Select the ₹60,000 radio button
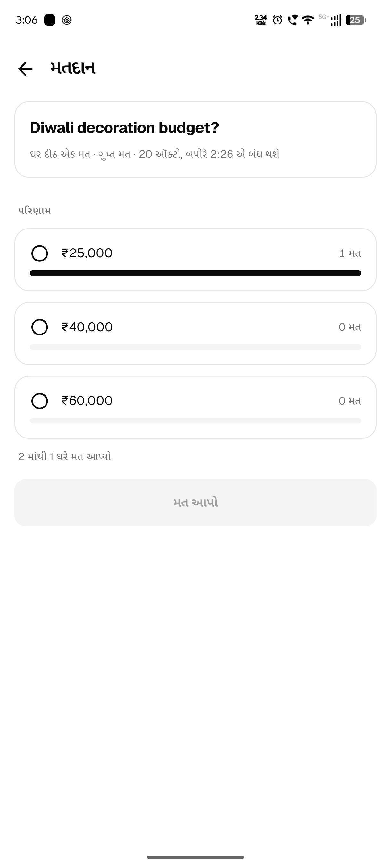The width and height of the screenshot is (391, 868). click(x=39, y=401)
